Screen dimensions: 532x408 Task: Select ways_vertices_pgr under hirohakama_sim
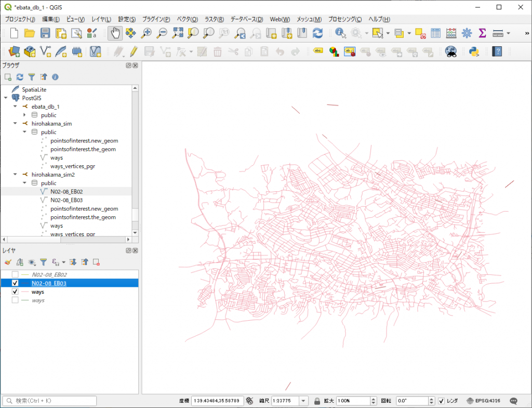click(73, 166)
